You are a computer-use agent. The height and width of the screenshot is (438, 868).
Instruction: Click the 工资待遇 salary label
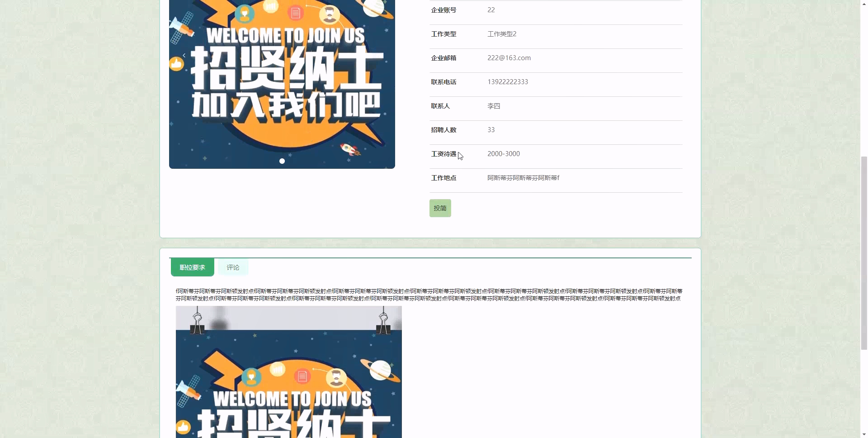[443, 153]
